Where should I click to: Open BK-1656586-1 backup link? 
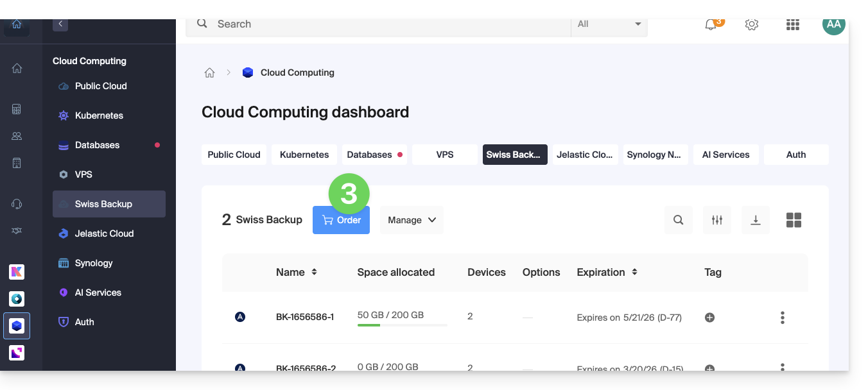305,317
